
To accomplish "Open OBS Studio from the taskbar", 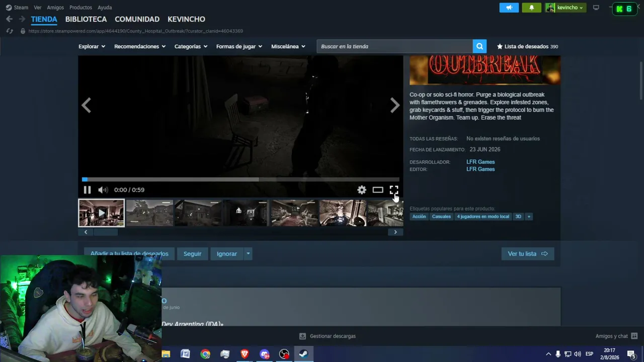I will [284, 354].
